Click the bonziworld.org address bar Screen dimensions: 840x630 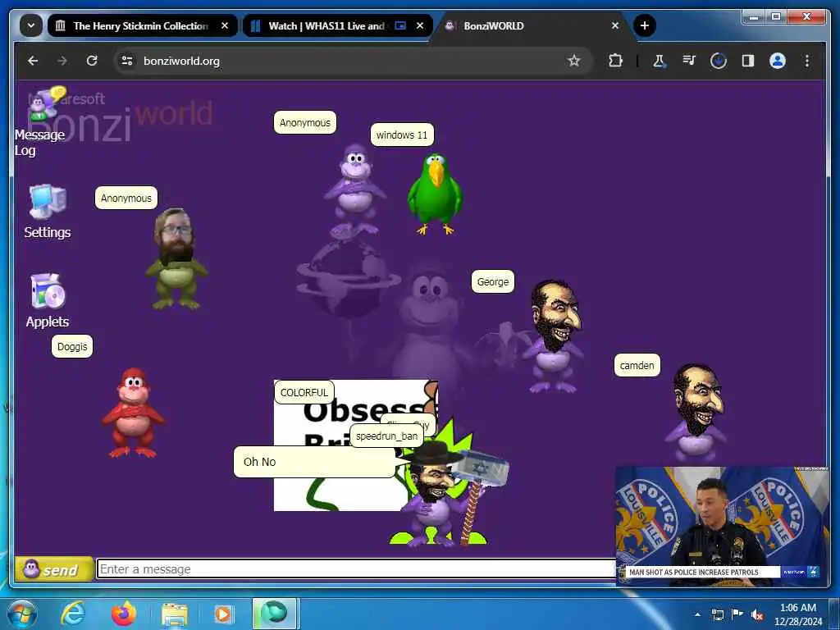[x=354, y=61]
